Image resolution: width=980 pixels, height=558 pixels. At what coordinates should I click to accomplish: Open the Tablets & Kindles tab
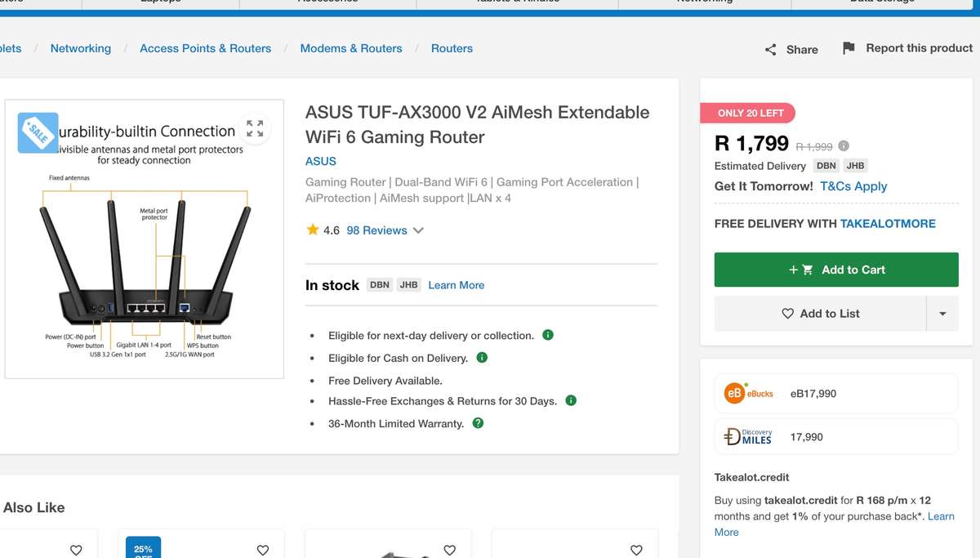click(x=517, y=4)
